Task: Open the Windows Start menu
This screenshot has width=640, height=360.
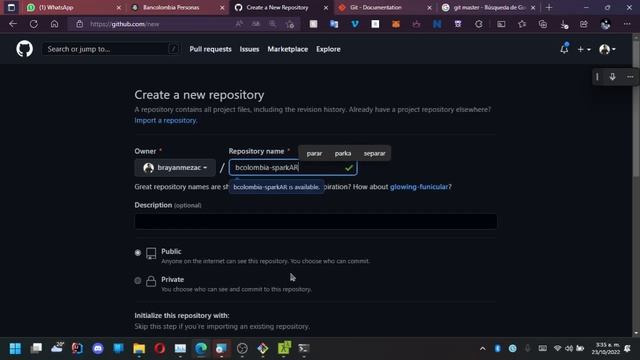Action: click(15, 348)
